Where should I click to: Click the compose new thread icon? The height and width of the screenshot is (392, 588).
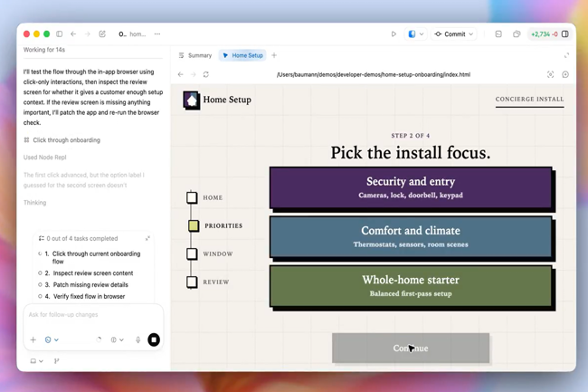[x=102, y=34]
